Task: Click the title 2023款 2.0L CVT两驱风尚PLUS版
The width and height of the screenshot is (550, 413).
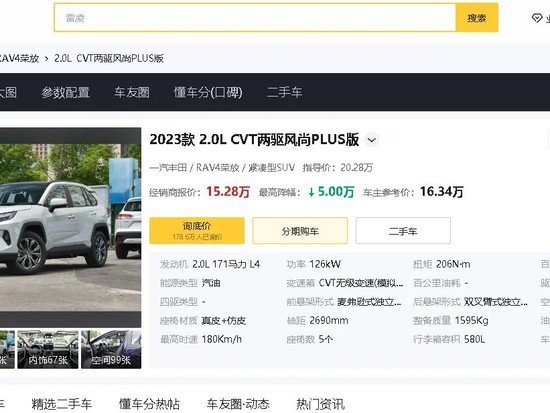Action: [254, 140]
